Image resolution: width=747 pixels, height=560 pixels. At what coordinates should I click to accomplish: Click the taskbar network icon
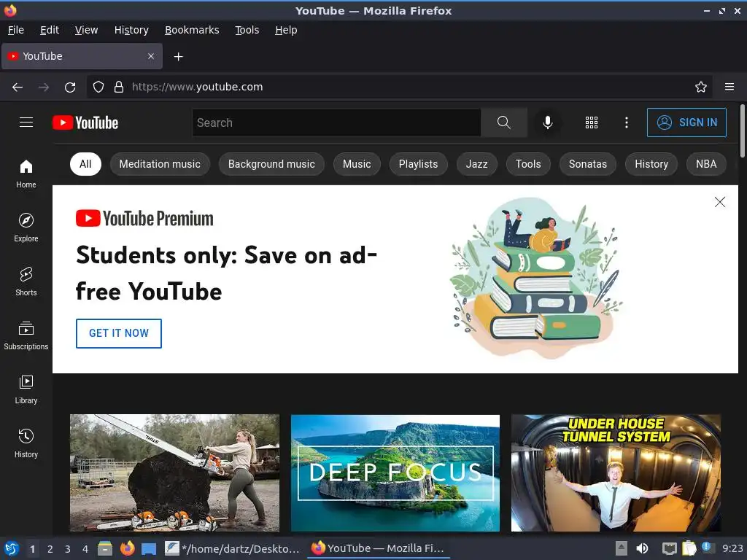[670, 548]
